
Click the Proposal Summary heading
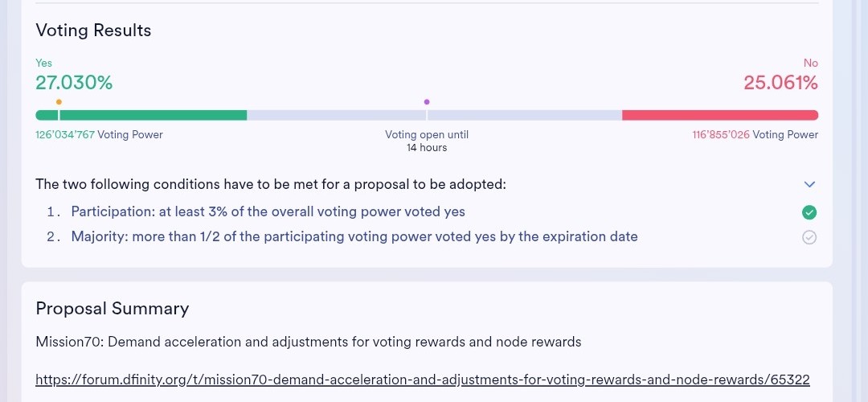click(x=113, y=309)
